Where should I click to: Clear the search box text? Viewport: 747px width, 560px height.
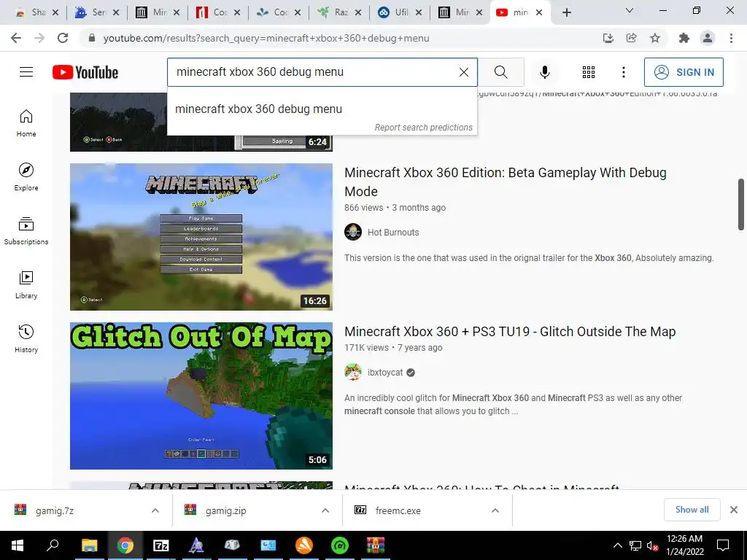(463, 72)
